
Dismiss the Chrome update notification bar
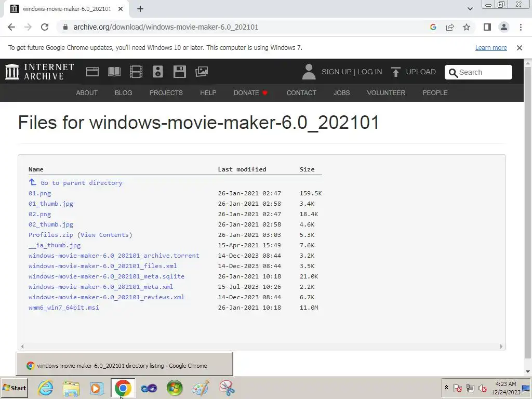tap(520, 48)
